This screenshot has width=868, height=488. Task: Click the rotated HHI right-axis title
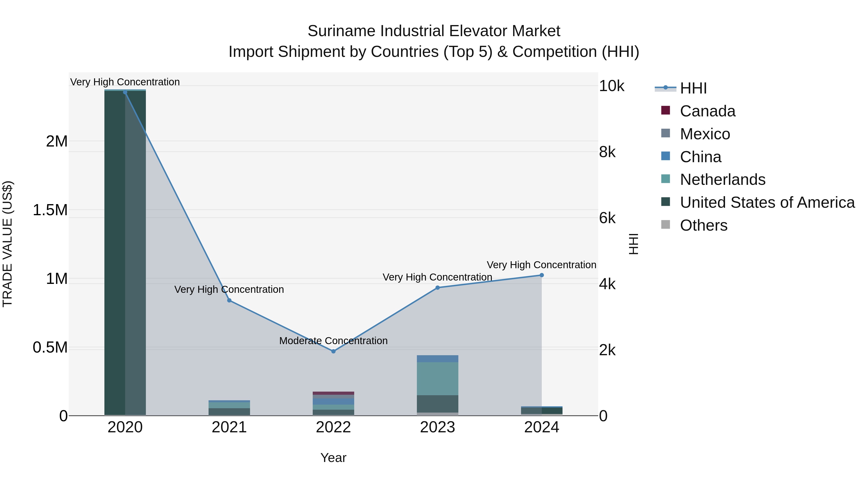(633, 244)
